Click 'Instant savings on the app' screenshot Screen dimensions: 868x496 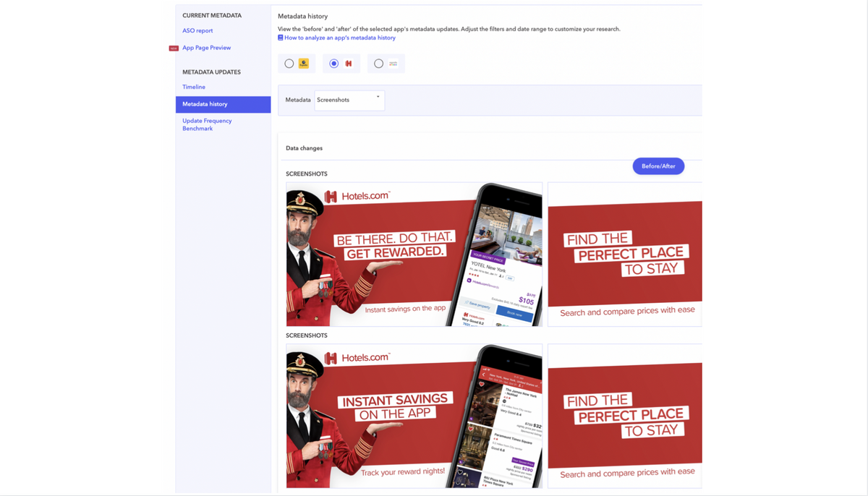click(414, 416)
